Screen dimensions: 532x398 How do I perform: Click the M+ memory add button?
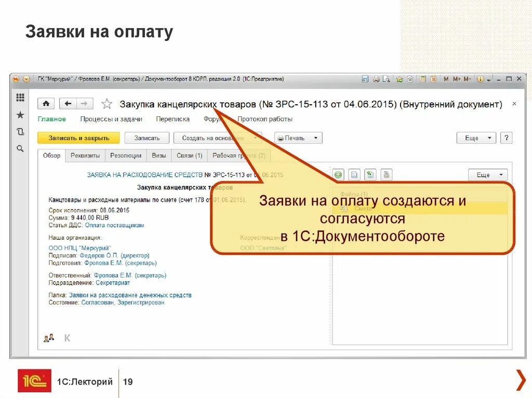457,79
